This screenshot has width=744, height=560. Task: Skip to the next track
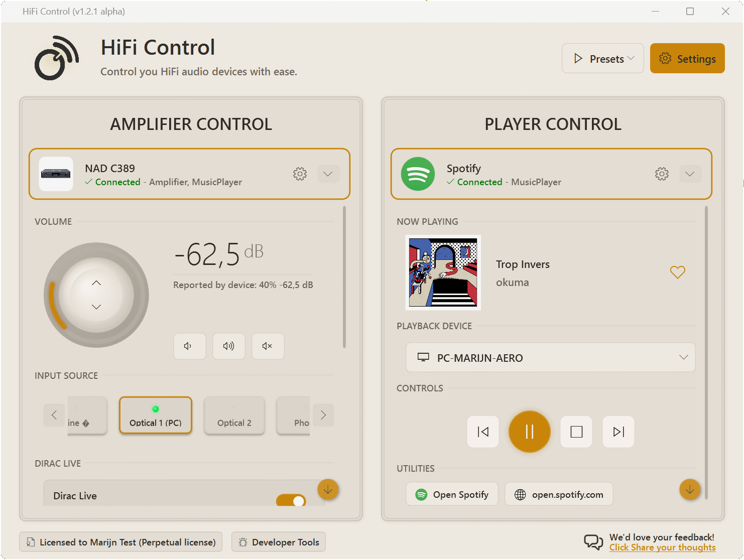point(618,432)
